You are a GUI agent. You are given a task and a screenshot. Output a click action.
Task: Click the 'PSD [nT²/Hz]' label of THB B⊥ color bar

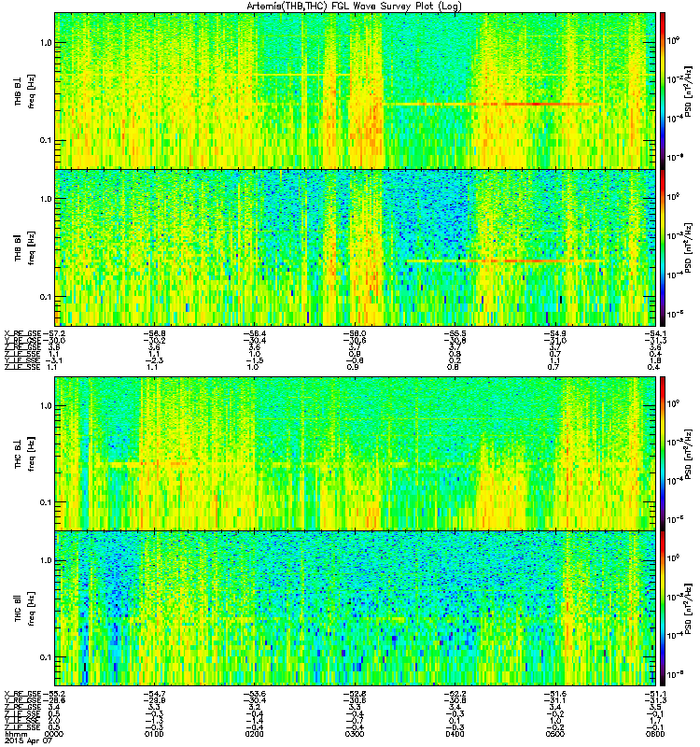[x=689, y=91]
